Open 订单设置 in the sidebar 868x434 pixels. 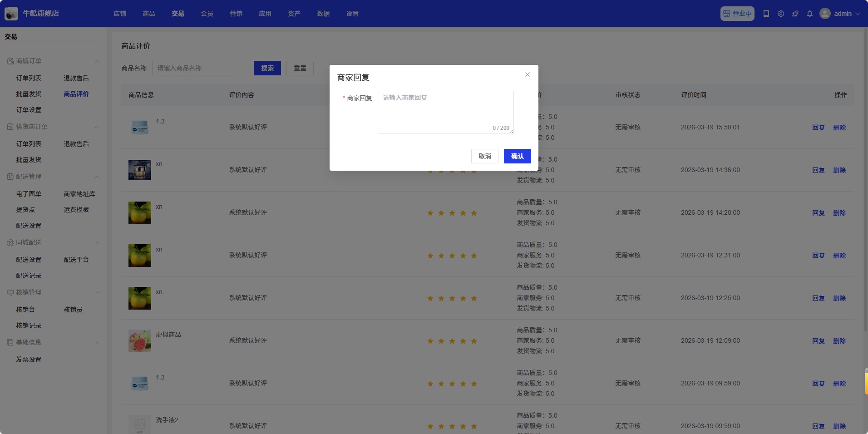click(29, 110)
